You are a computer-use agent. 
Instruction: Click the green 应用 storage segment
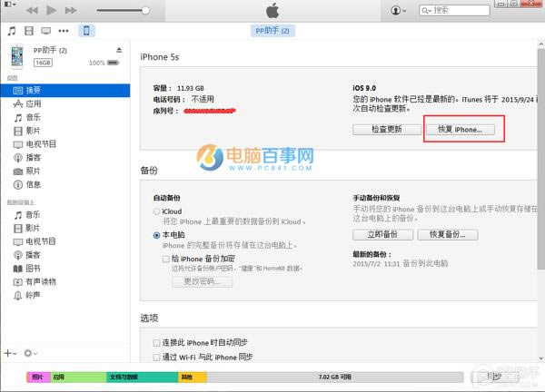(x=78, y=377)
